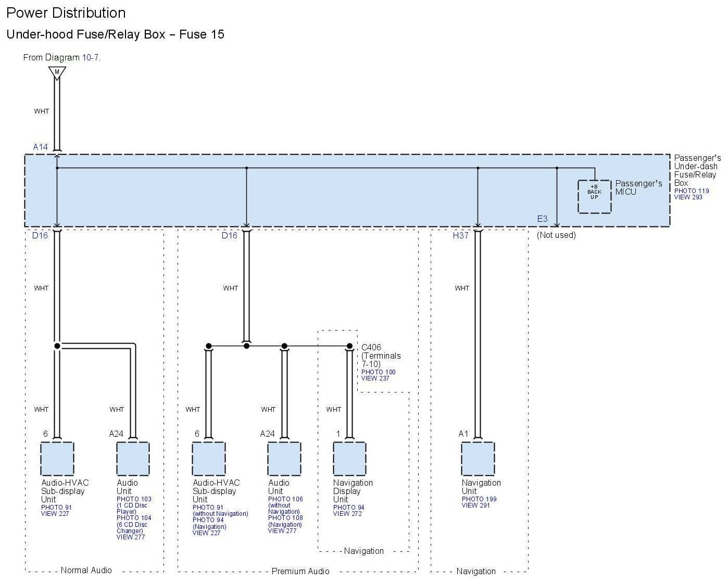
Task: Click the A14 connector label
Action: tap(40, 147)
